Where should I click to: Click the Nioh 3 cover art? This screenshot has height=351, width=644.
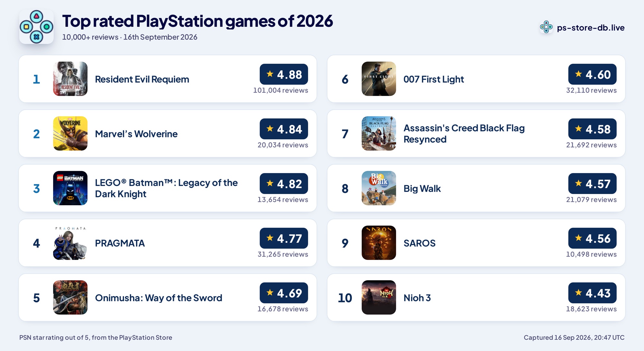click(379, 298)
